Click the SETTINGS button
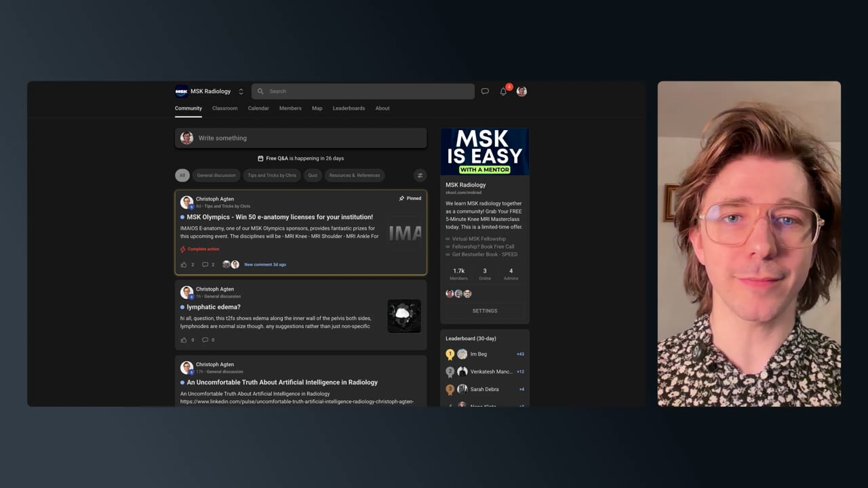868x488 pixels. [485, 310]
